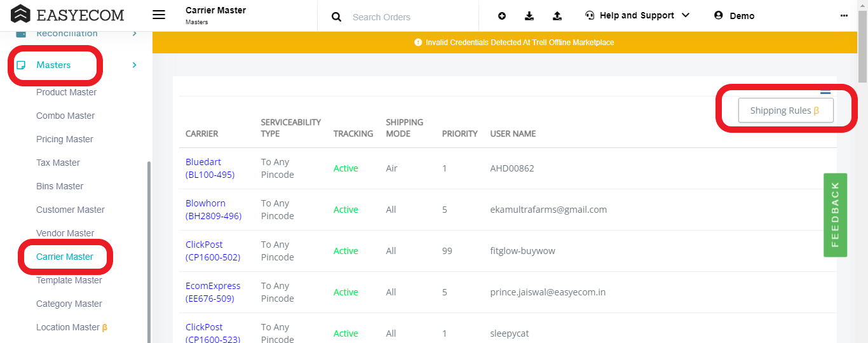Open Location Master beta in sidebar
The width and height of the screenshot is (868, 343).
click(72, 327)
